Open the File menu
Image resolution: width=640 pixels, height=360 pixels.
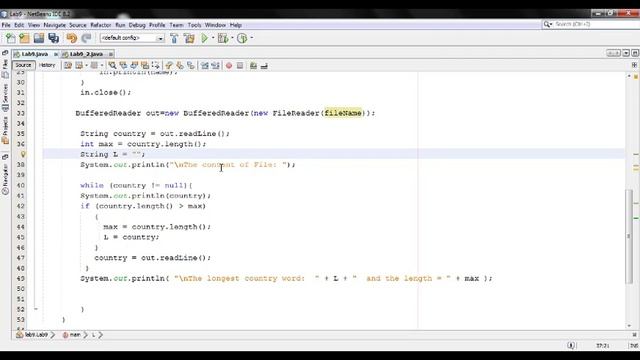point(6,25)
